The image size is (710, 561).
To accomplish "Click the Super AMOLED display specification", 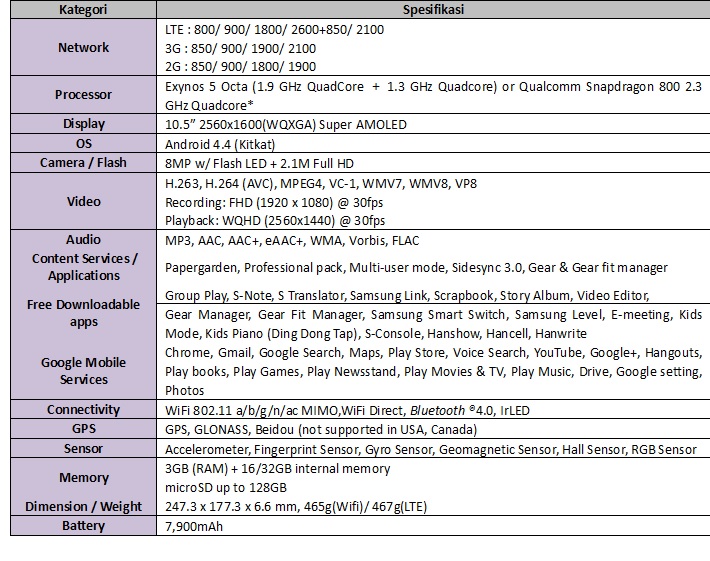I will [285, 125].
